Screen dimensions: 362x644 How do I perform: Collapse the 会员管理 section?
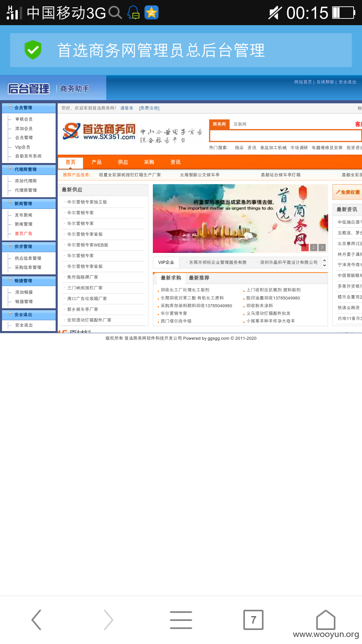10,107
